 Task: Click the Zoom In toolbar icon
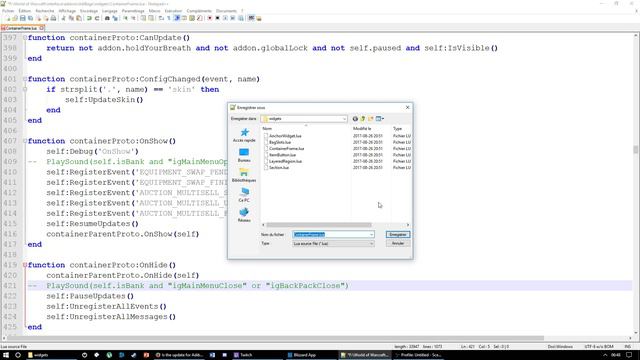(126, 18)
